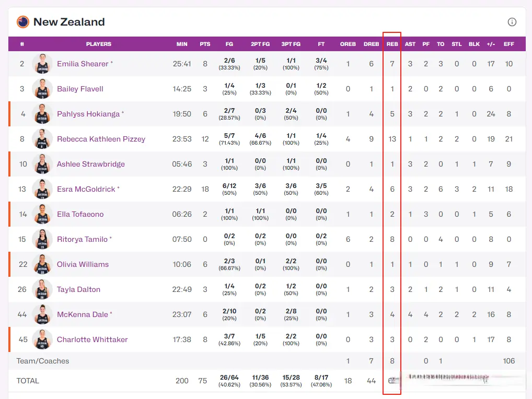The image size is (532, 399).
Task: Select Charlotte Whittaker's headshot photo
Action: (42, 339)
